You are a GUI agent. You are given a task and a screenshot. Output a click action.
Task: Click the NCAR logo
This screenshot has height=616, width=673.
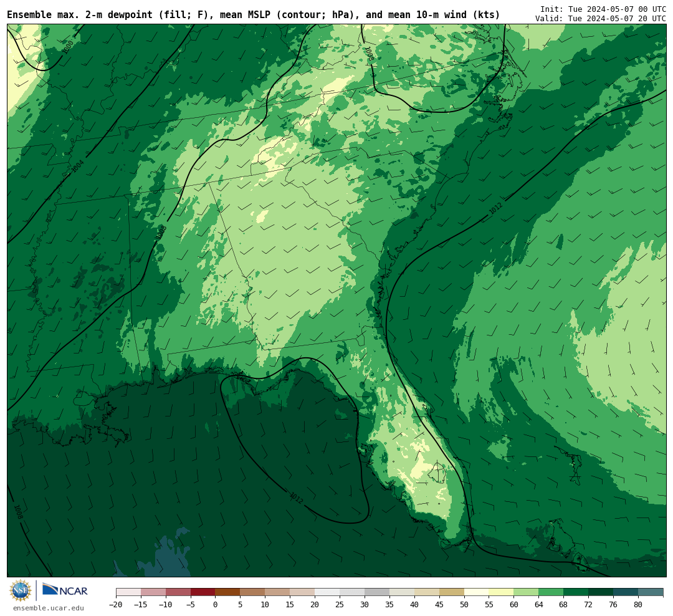(65, 590)
